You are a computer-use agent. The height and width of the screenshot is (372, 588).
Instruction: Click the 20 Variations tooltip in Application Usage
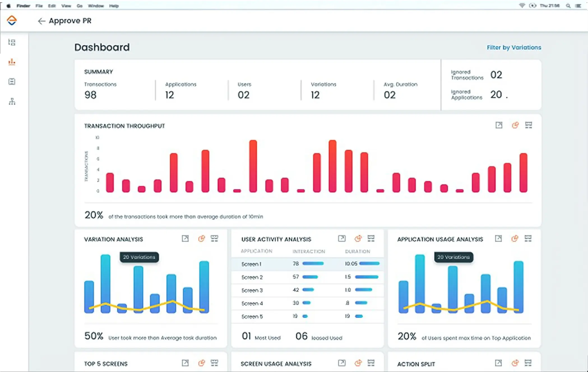tap(453, 257)
